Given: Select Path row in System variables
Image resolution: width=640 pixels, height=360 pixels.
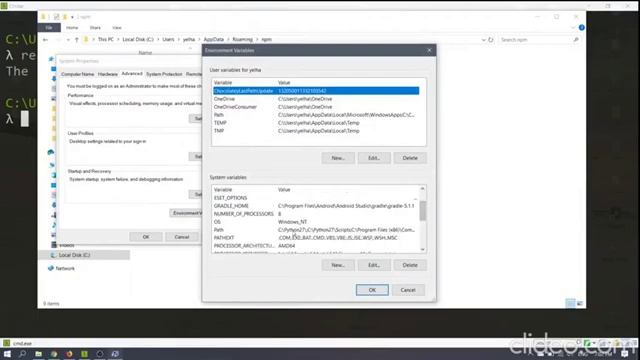Looking at the screenshot, I should (x=315, y=230).
